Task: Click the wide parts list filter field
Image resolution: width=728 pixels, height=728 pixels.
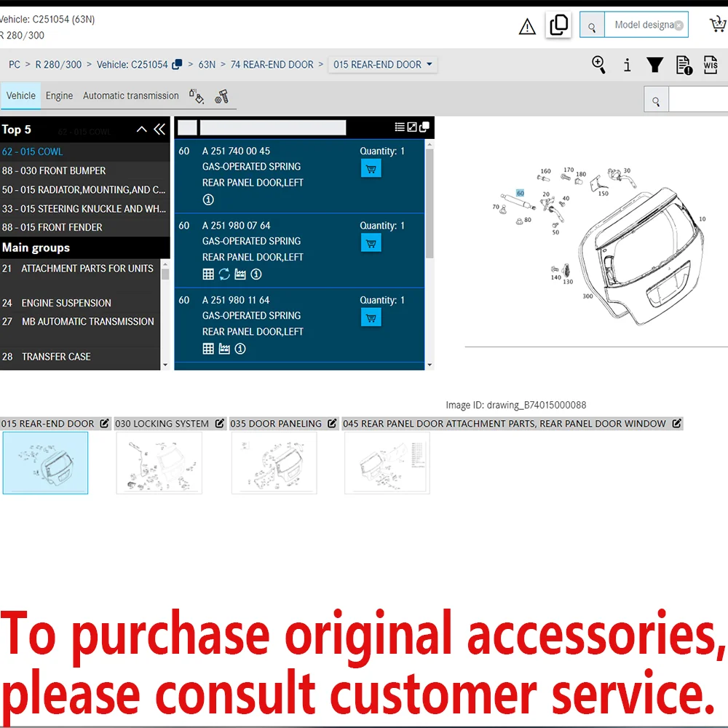Action: [x=273, y=127]
